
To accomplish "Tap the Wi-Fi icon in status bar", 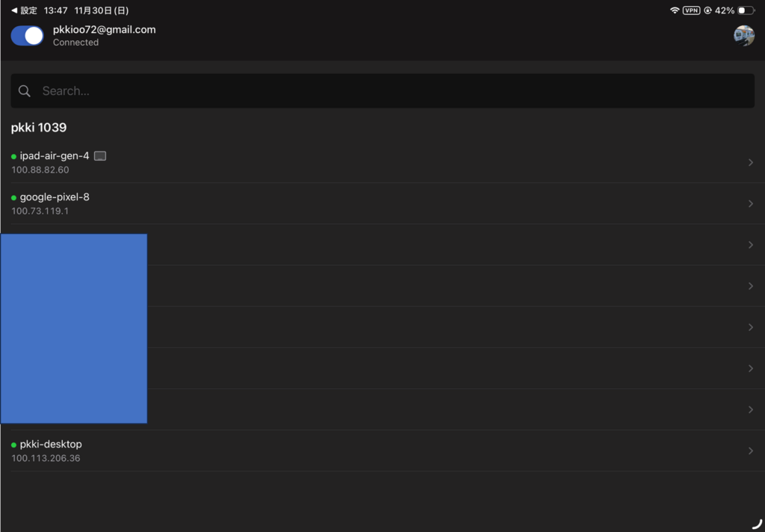I will click(x=675, y=10).
